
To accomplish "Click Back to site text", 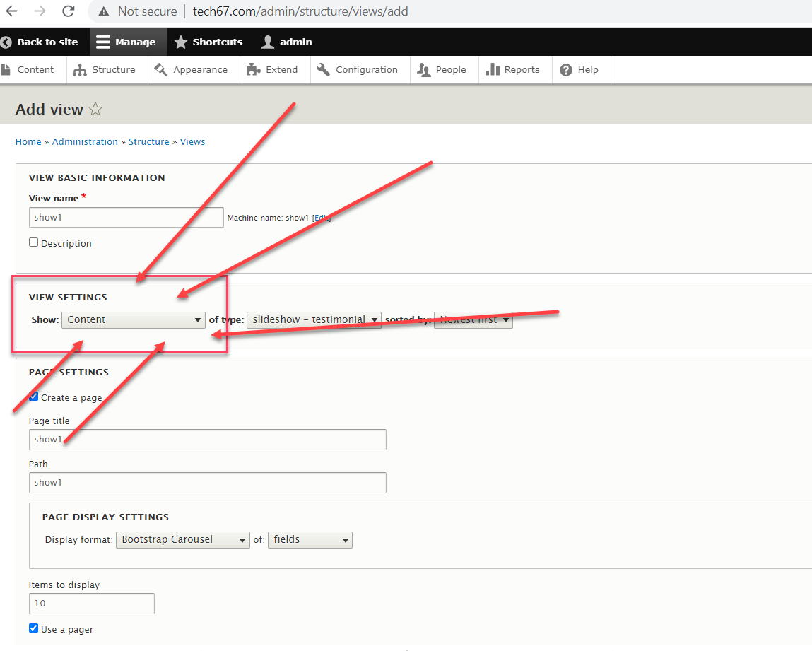I will pyautogui.click(x=47, y=42).
